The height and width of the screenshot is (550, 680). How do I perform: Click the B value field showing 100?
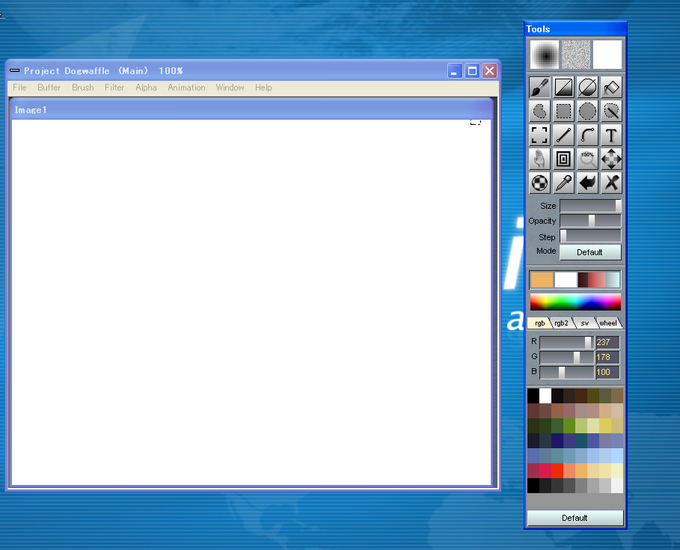coord(607,372)
